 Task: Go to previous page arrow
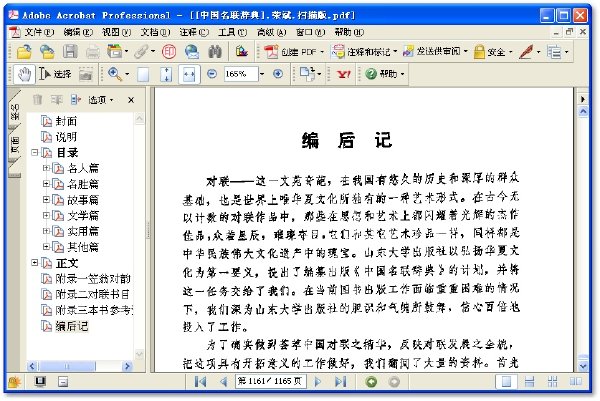(223, 381)
